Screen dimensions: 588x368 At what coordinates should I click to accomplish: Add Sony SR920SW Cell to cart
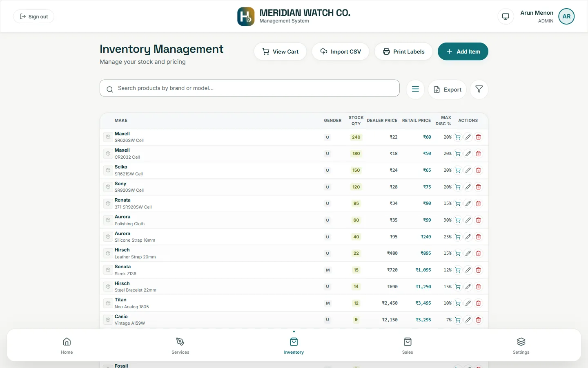[x=458, y=187]
